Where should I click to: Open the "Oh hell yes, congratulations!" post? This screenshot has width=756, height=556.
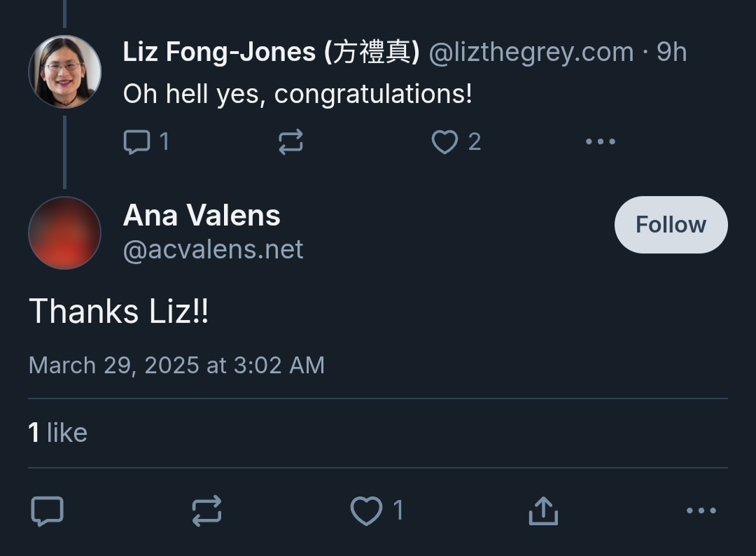297,94
